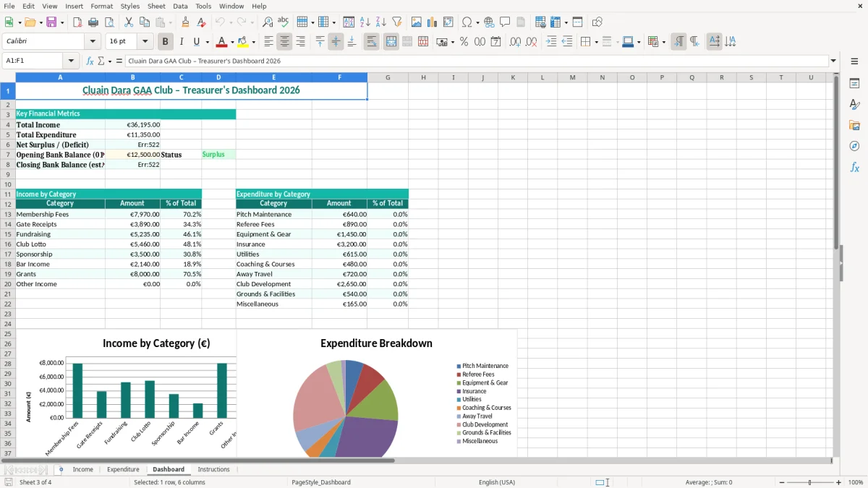The image size is (868, 488).
Task: Run the Spelling check icon
Action: click(284, 22)
